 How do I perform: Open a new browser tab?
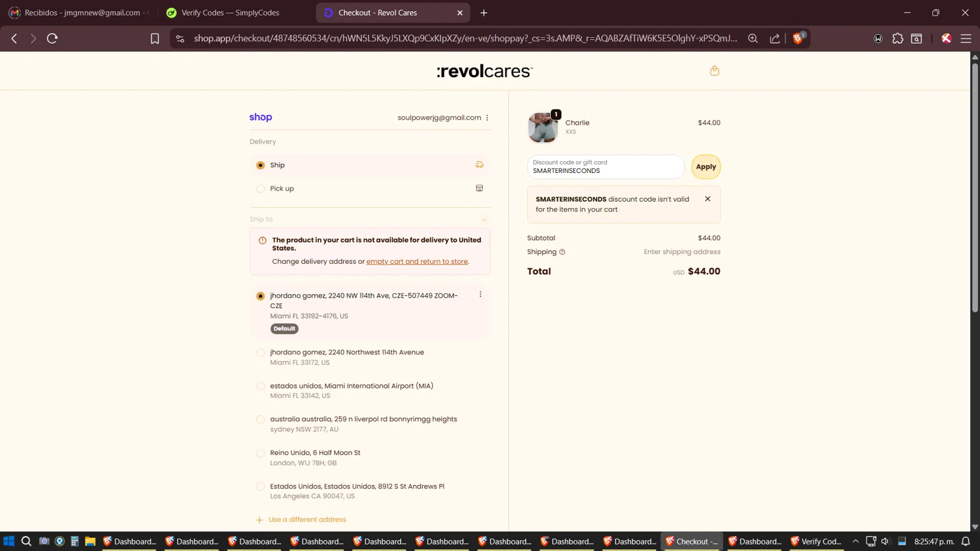[x=484, y=12]
